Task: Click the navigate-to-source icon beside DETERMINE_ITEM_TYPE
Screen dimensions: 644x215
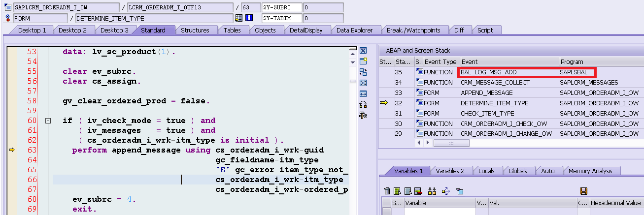Action: pos(239,18)
